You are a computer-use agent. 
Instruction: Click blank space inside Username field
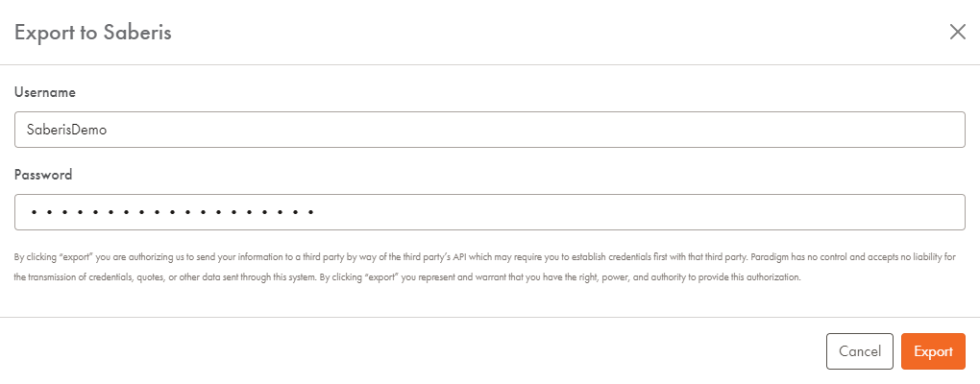pos(531,130)
